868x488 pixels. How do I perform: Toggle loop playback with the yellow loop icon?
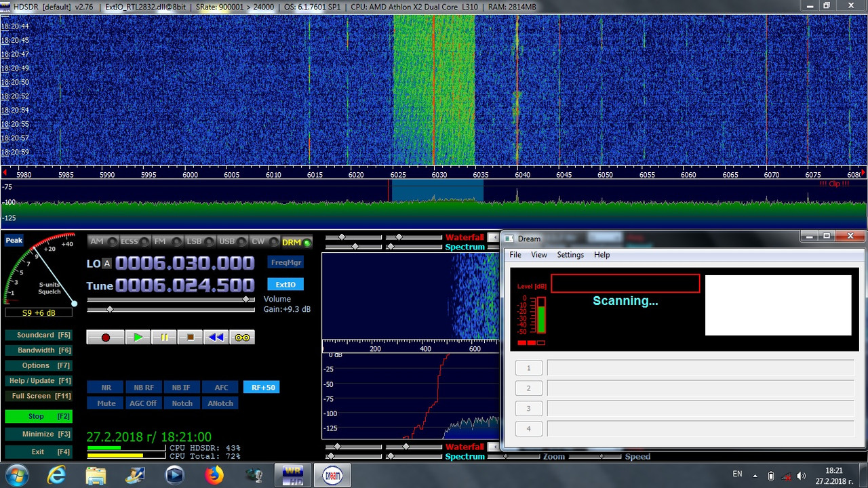point(242,337)
